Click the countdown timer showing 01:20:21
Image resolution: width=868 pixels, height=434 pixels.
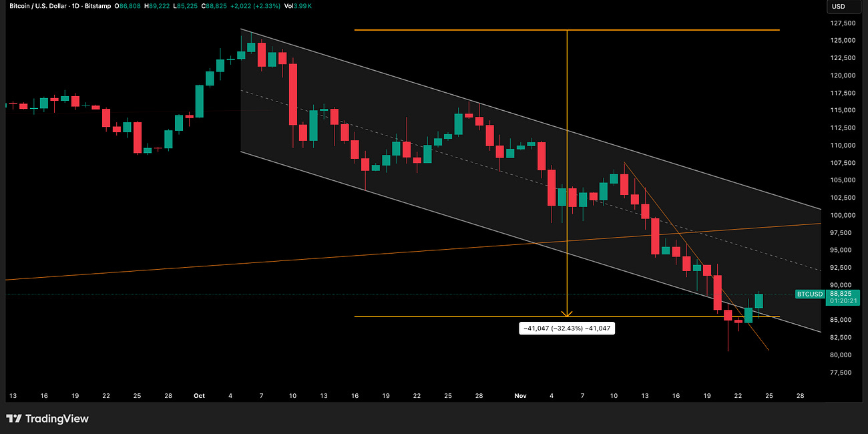point(843,301)
